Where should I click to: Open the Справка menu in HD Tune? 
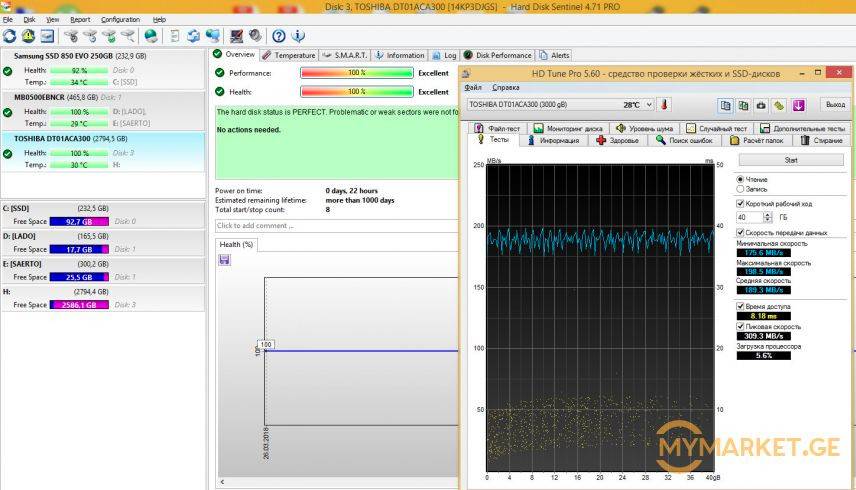(x=506, y=87)
